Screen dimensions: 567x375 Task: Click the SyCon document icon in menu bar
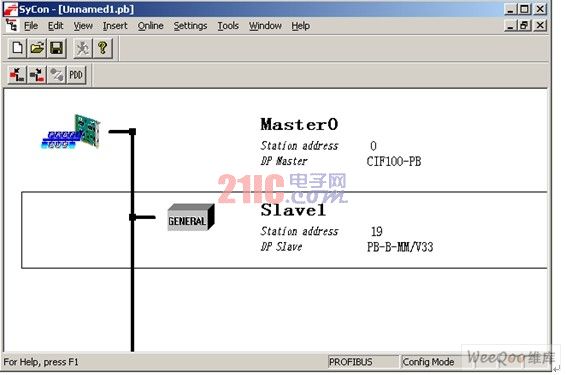pos(12,26)
